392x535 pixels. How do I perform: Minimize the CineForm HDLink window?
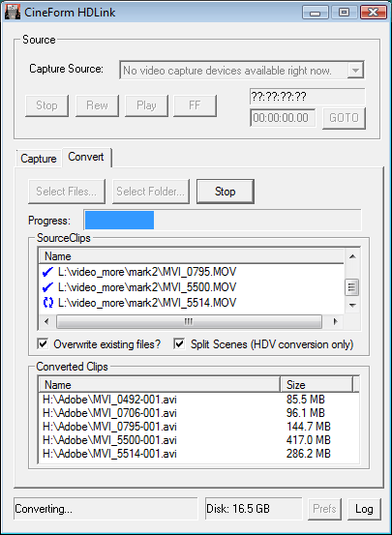click(316, 13)
